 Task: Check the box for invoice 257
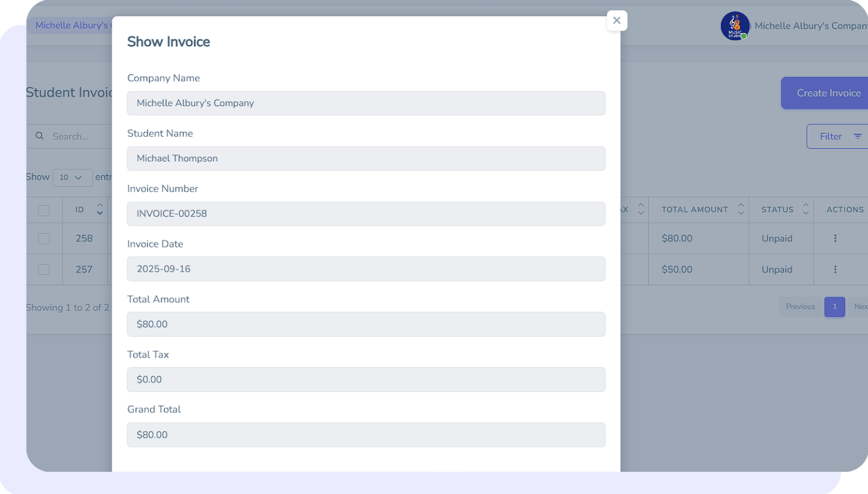tap(44, 270)
